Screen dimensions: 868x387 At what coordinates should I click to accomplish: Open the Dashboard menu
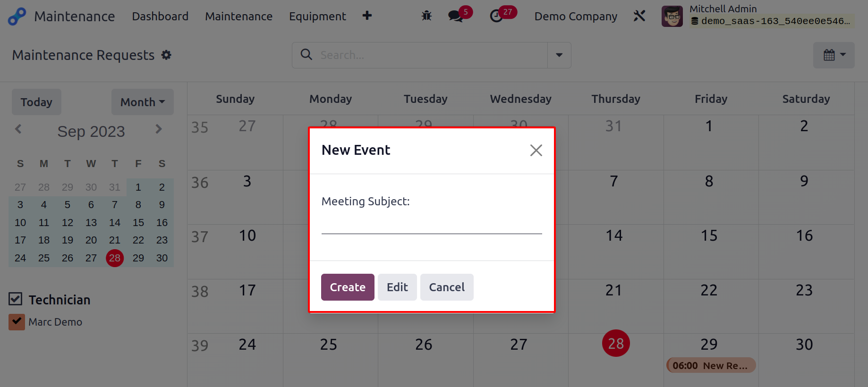(x=160, y=17)
